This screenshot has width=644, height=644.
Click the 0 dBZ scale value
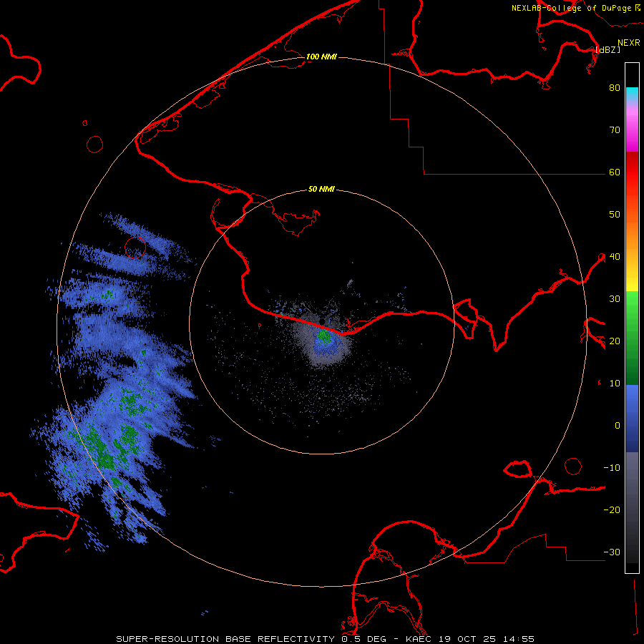[618, 426]
